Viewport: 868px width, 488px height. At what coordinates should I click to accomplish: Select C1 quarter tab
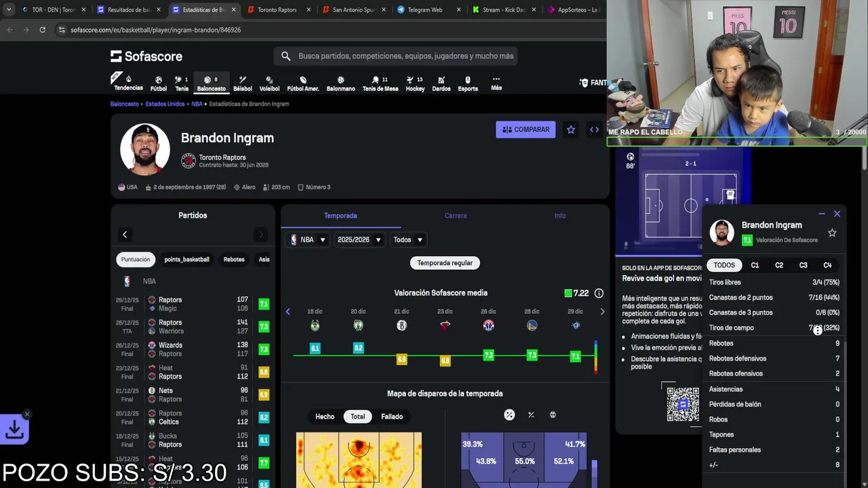755,266
